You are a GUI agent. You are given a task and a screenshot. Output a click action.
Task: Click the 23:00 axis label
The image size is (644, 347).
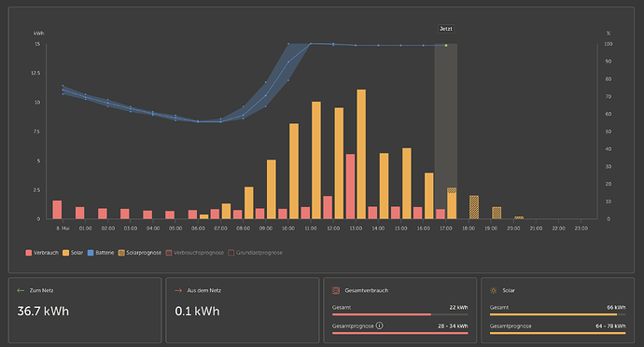pos(581,228)
